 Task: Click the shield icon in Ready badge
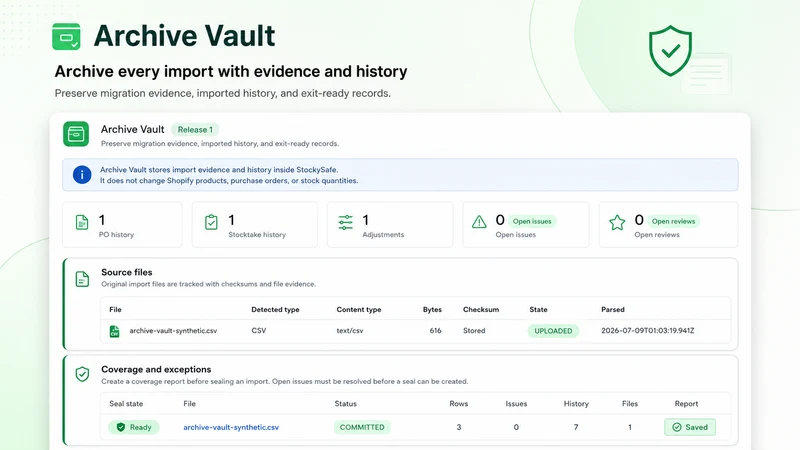[121, 427]
